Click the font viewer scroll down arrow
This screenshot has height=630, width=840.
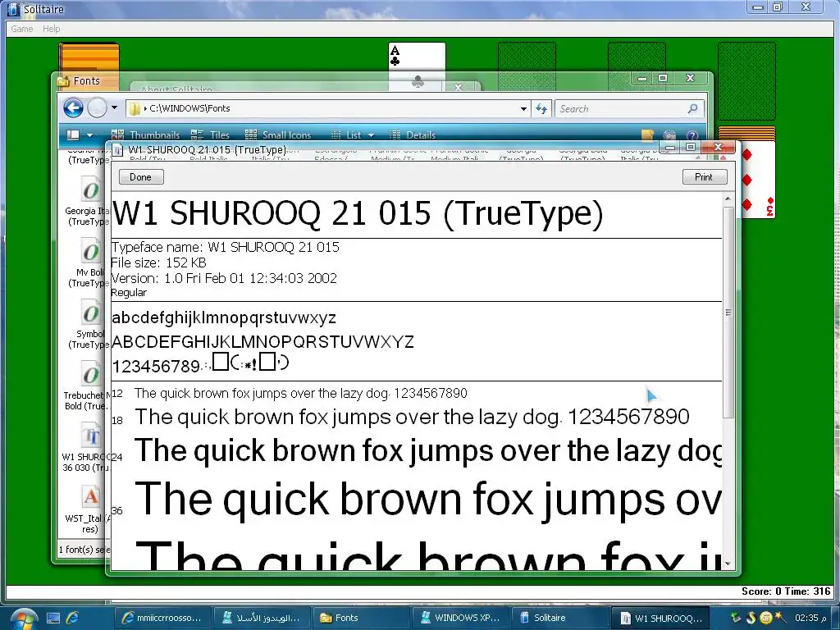coord(728,564)
